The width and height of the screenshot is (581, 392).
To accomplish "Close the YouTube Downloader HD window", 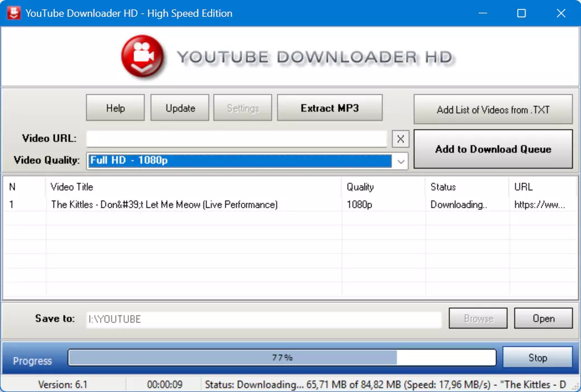I will coord(561,13).
